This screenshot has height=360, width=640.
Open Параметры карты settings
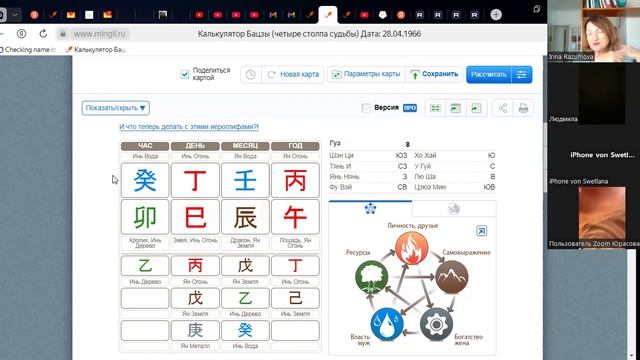point(366,74)
